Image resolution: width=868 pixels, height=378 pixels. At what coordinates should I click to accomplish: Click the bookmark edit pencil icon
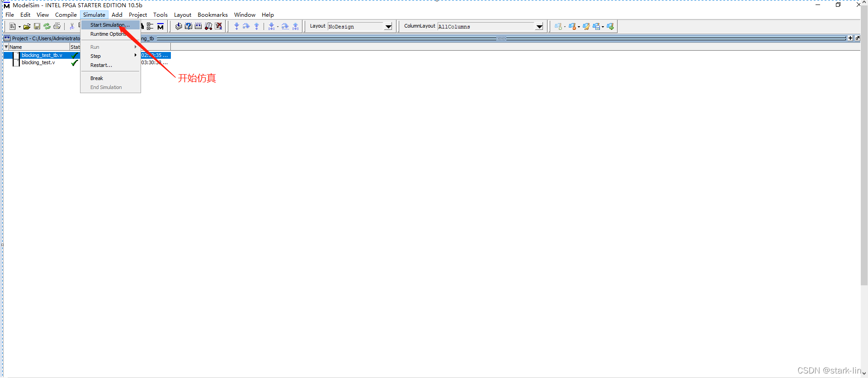pos(586,26)
